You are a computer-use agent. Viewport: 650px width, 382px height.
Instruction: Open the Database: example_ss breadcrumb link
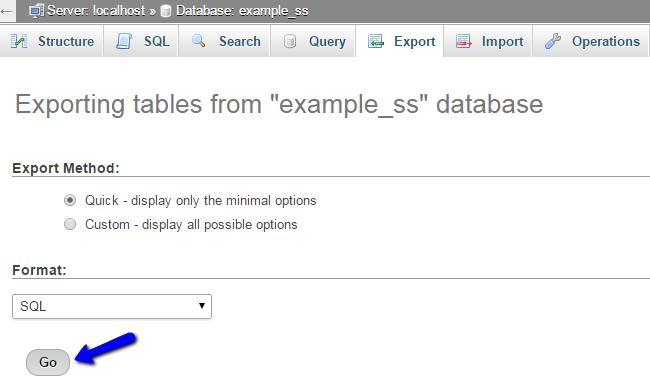(242, 11)
